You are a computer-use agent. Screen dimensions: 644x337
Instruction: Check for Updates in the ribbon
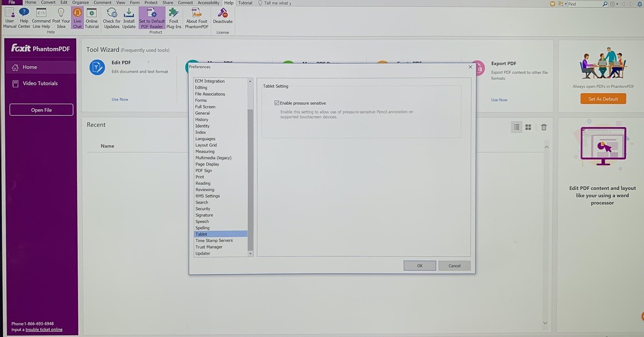[x=112, y=18]
